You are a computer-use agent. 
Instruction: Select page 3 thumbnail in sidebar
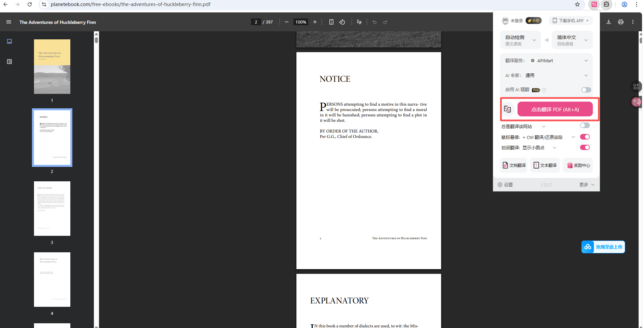tap(52, 208)
